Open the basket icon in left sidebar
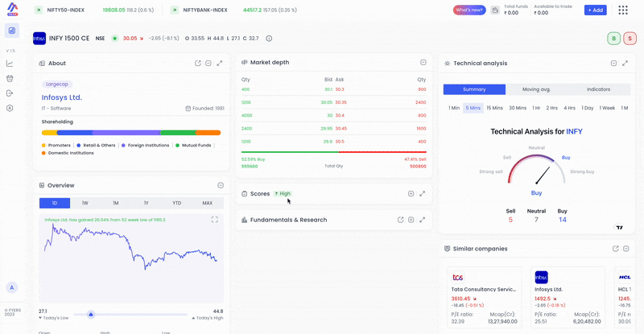 pos(10,78)
